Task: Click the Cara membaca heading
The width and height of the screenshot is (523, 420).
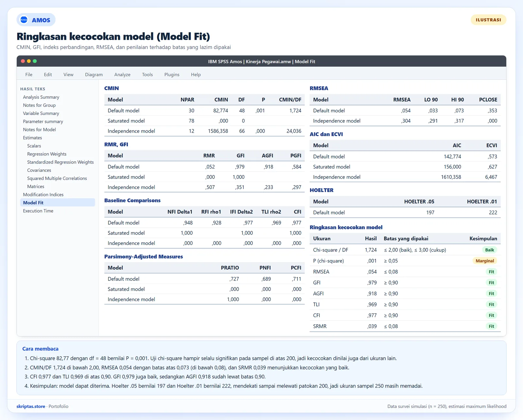Action: pyautogui.click(x=40, y=349)
